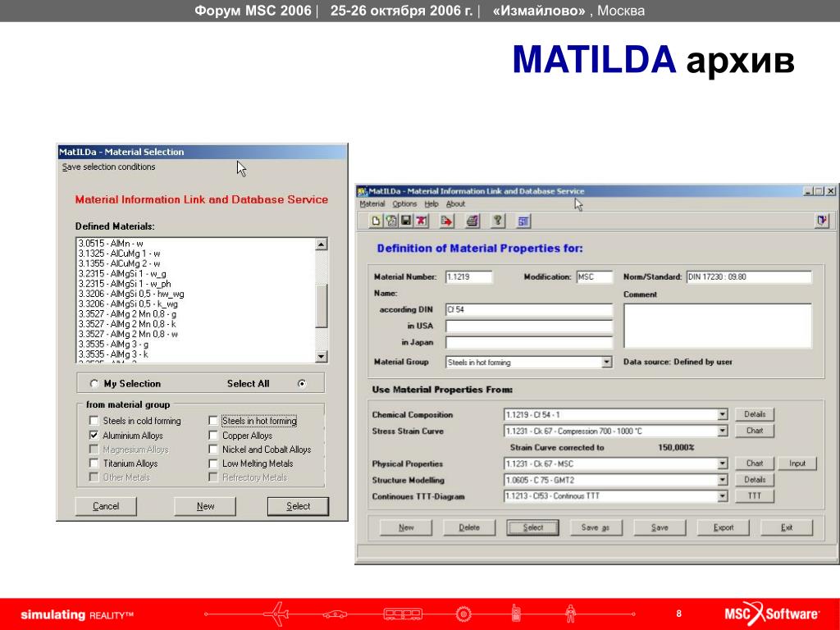Image resolution: width=840 pixels, height=630 pixels.
Task: Click Details button for Structure Modelling
Action: pyautogui.click(x=755, y=480)
